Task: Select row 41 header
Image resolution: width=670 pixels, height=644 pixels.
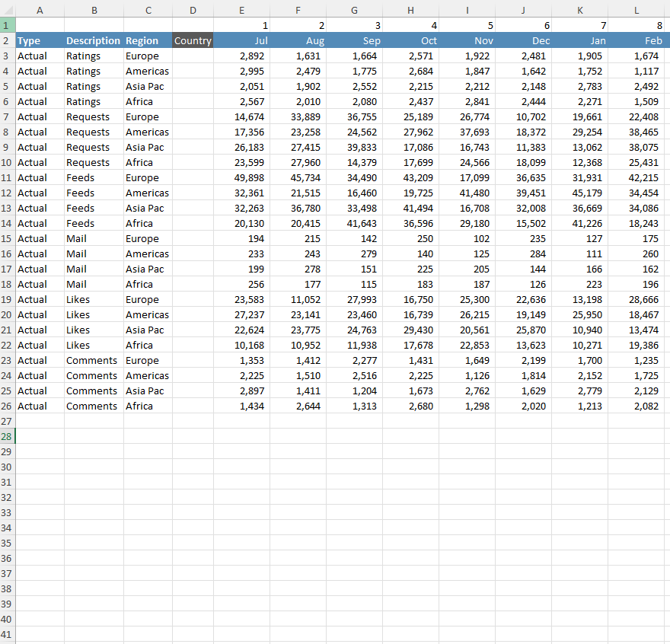Action: pyautogui.click(x=6, y=634)
